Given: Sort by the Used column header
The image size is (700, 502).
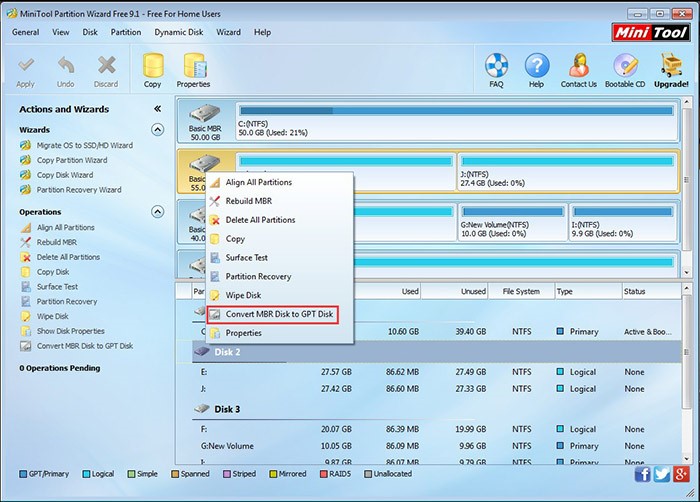Looking at the screenshot, I should [388, 291].
